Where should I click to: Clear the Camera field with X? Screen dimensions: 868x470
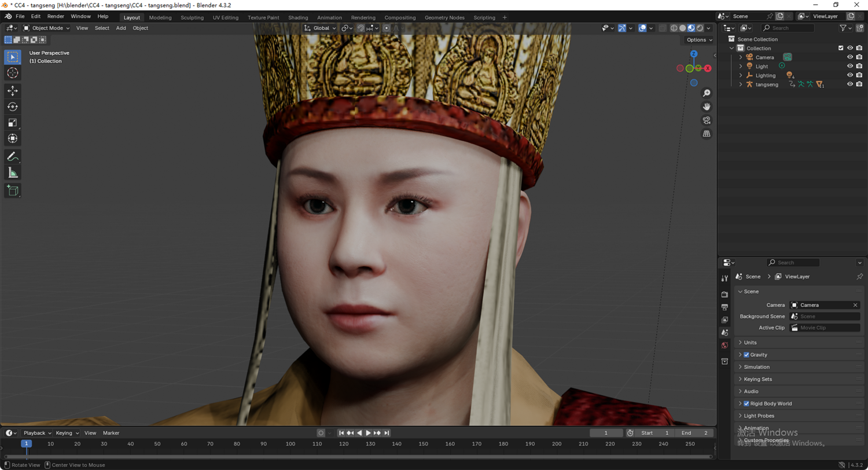855,305
